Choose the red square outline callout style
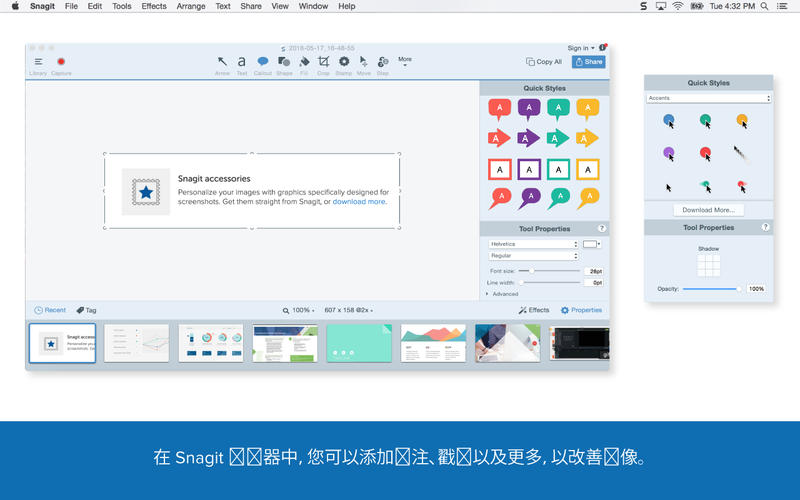 pos(499,170)
